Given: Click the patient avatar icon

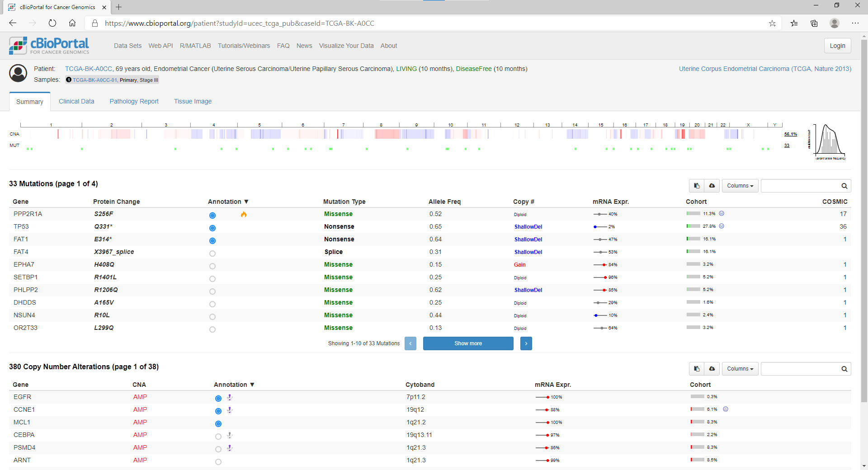Looking at the screenshot, I should 19,73.
